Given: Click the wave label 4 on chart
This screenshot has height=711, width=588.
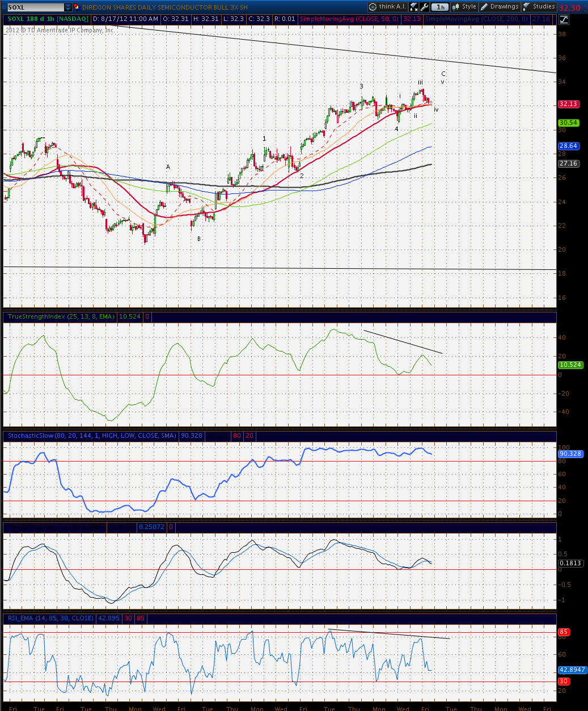Looking at the screenshot, I should coord(396,129).
